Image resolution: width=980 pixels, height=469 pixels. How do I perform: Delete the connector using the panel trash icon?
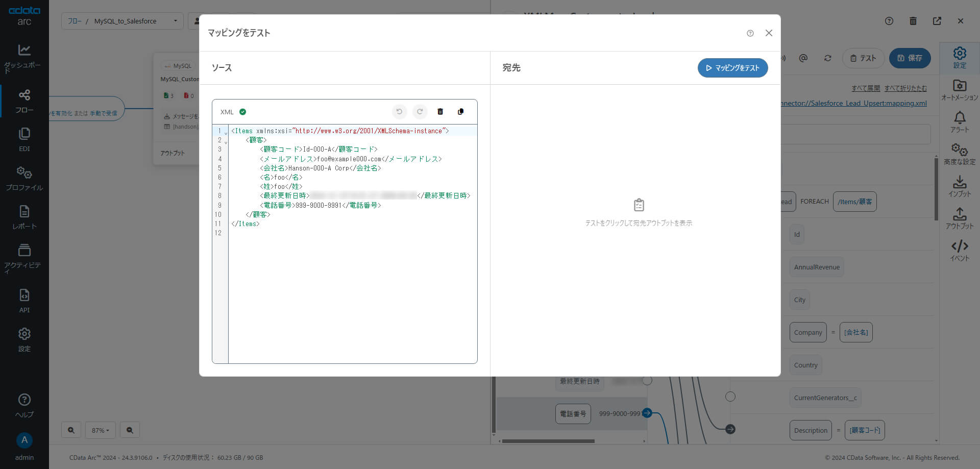(913, 21)
